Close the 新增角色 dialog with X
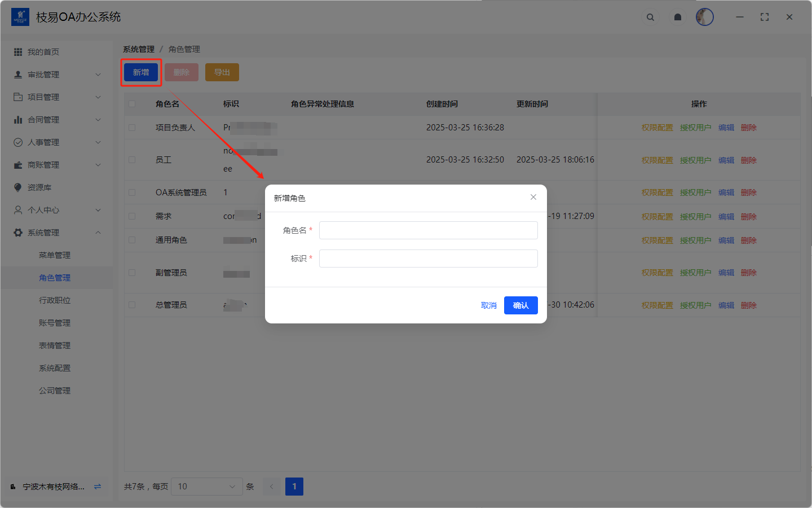The height and width of the screenshot is (508, 812). pyautogui.click(x=533, y=197)
